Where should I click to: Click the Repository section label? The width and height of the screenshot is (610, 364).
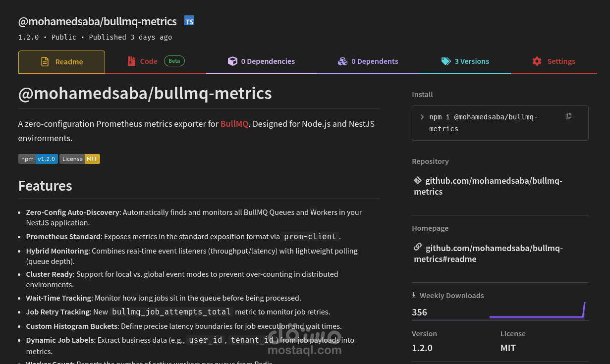coord(430,161)
